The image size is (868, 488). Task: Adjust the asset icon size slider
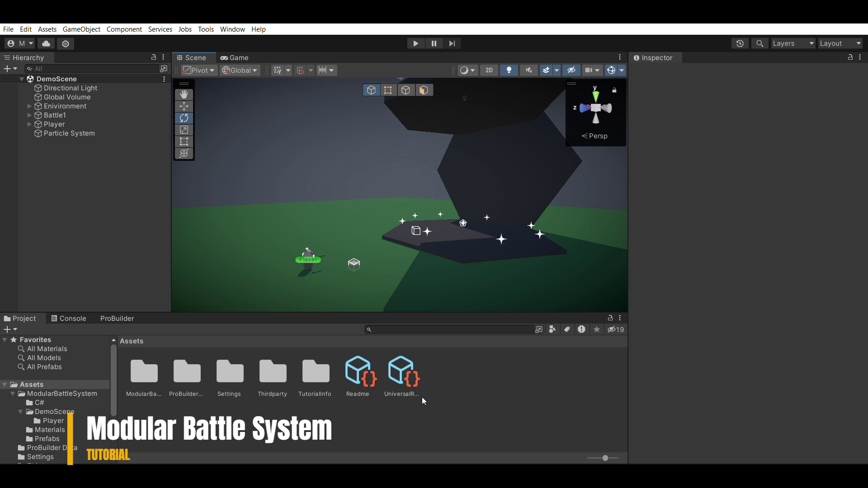[603, 458]
